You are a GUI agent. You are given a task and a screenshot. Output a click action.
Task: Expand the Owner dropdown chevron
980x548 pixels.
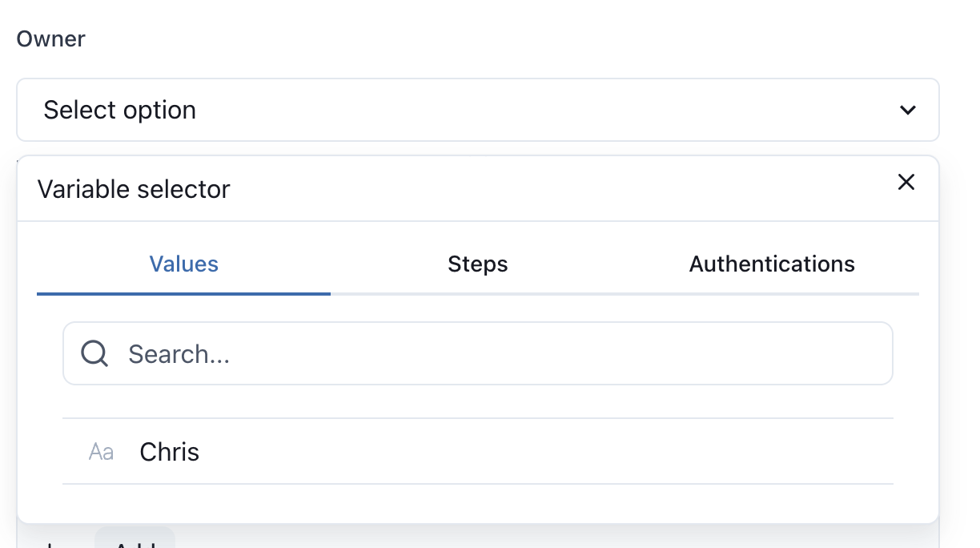(x=907, y=111)
